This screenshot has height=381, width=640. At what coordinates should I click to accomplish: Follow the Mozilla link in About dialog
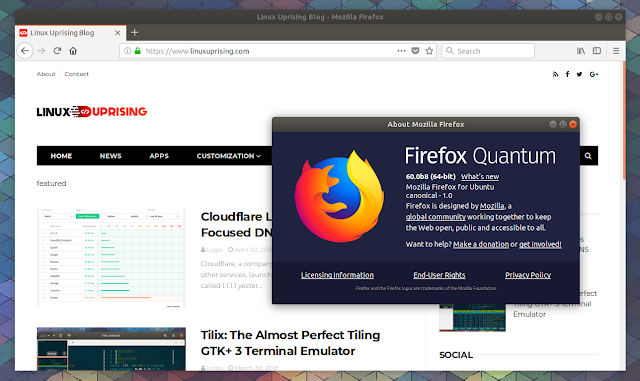point(492,206)
